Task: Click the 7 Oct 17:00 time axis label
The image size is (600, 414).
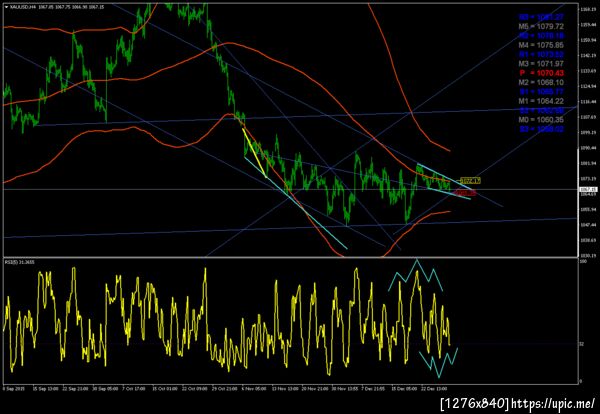Action: click(133, 388)
